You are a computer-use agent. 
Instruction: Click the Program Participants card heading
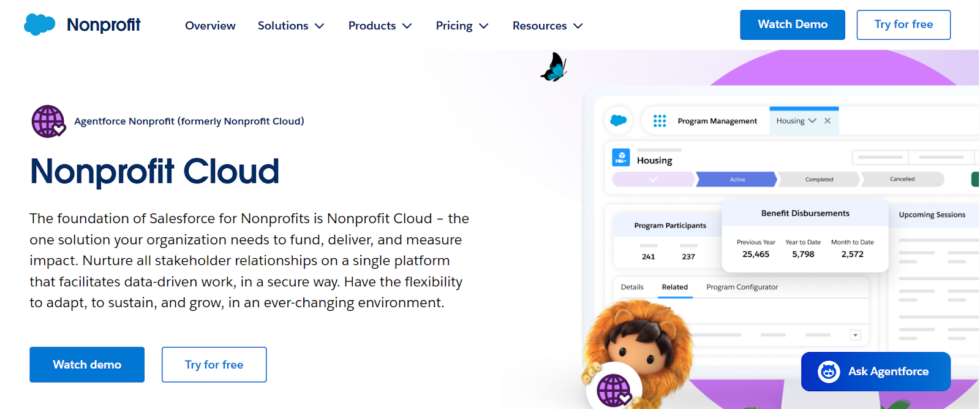point(670,226)
